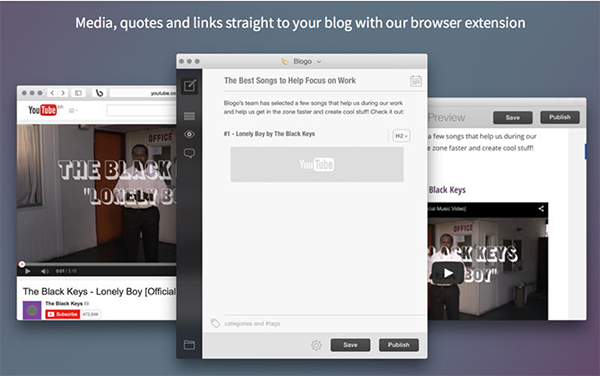Screen dimensions: 600x376
Task: Subscribe to The Black Keys channel
Action: click(x=62, y=314)
